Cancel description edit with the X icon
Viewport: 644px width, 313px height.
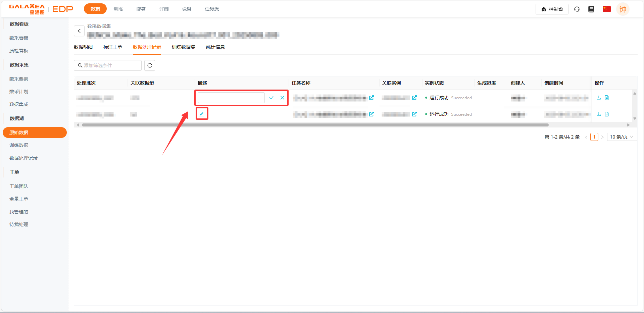point(282,98)
